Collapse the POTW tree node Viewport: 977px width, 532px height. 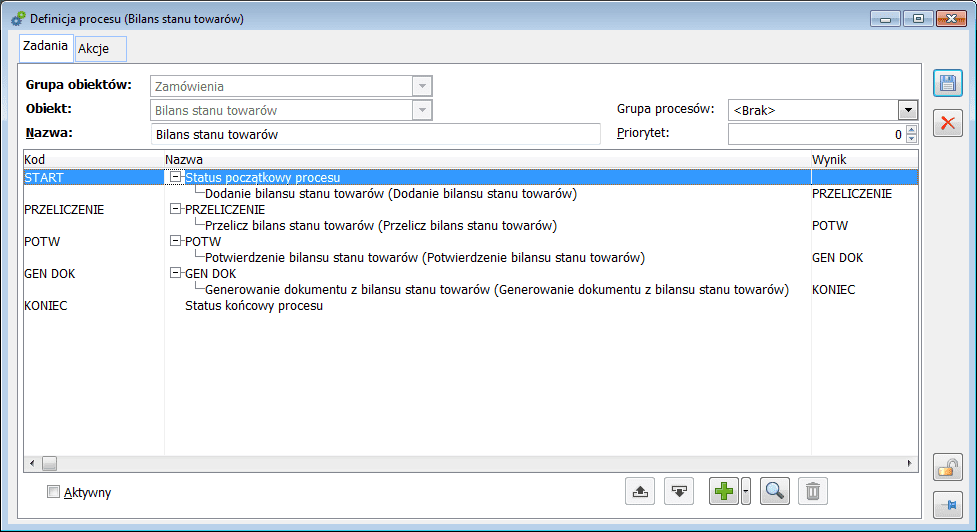coord(176,240)
